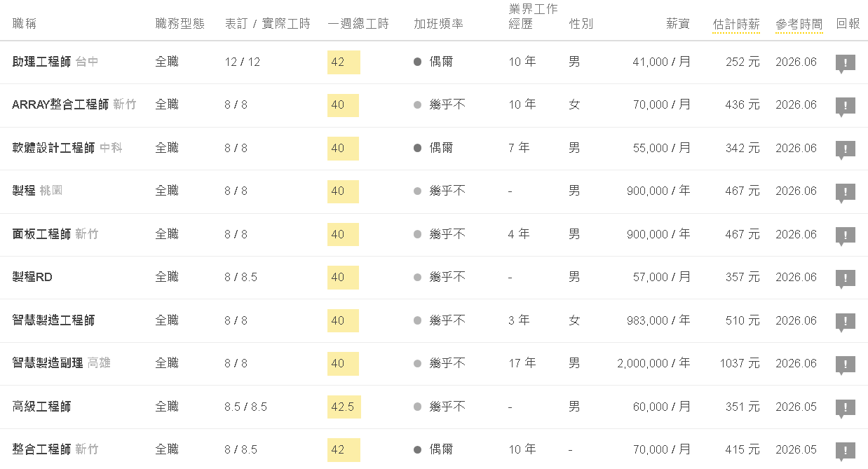Click report icon for 製程 桃園 row
Image resolution: width=868 pixels, height=469 pixels.
coord(846,193)
